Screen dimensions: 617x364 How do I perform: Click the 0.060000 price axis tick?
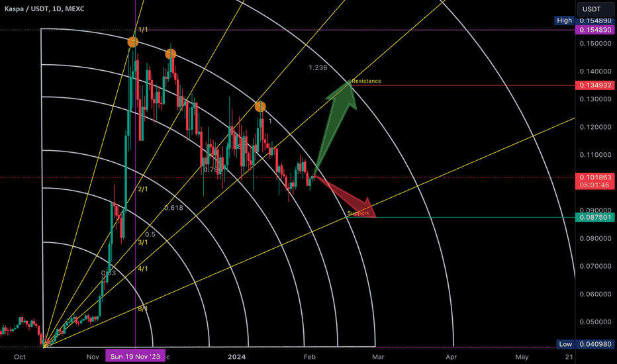coord(595,294)
